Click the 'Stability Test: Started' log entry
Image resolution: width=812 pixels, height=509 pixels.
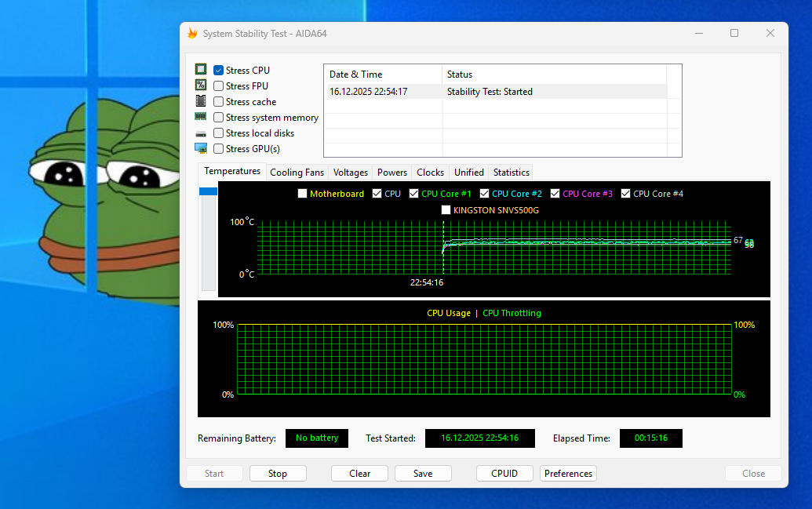pos(490,92)
